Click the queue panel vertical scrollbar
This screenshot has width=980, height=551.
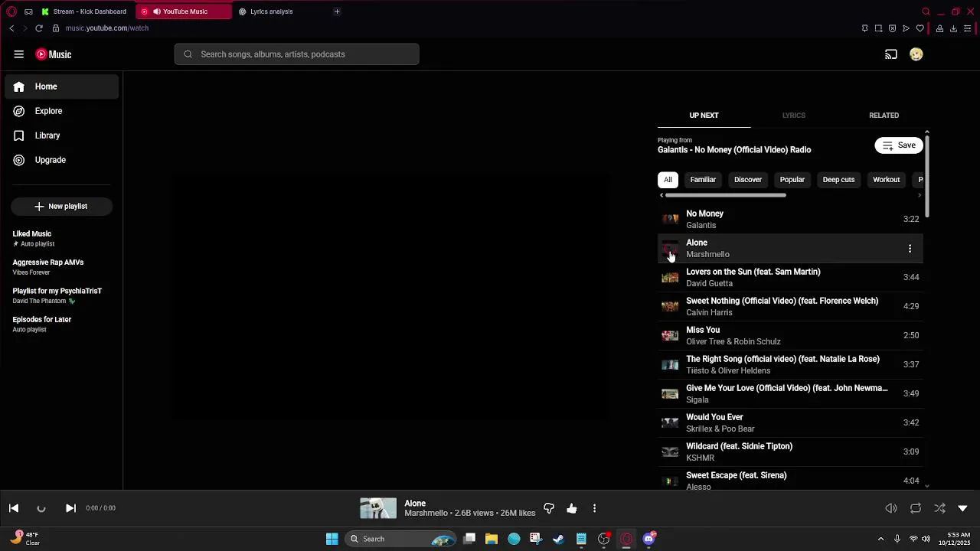click(x=927, y=176)
